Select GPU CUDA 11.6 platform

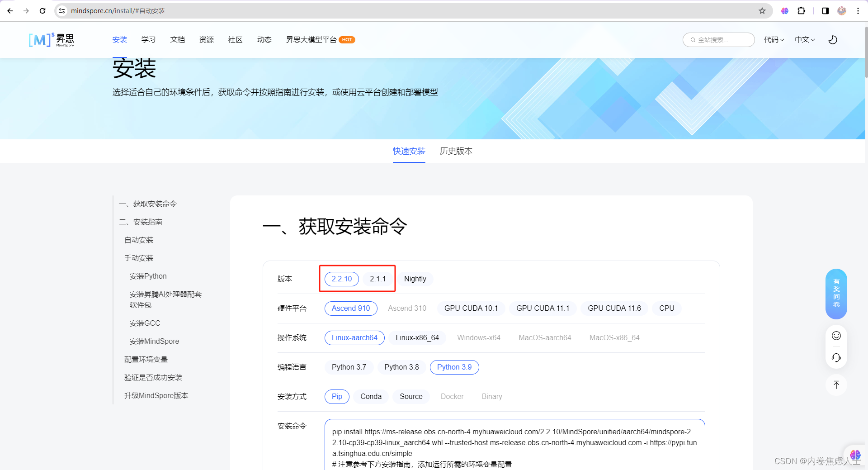click(x=614, y=309)
